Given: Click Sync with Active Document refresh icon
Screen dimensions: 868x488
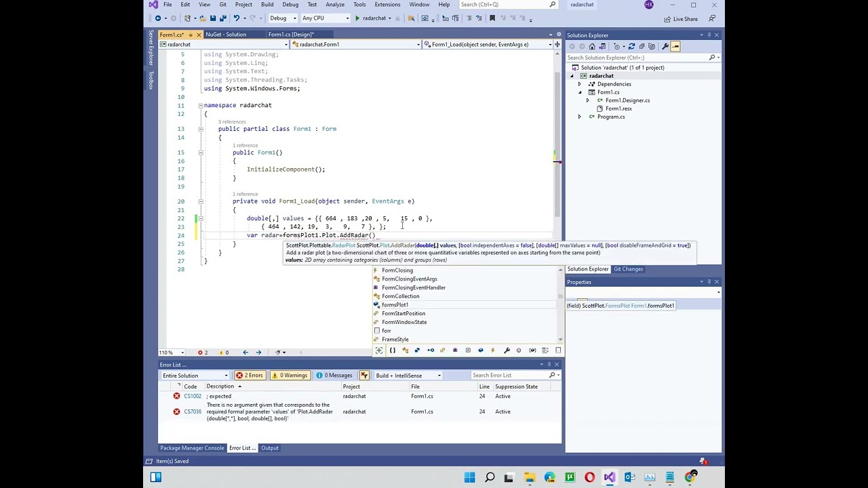Looking at the screenshot, I should 631,46.
